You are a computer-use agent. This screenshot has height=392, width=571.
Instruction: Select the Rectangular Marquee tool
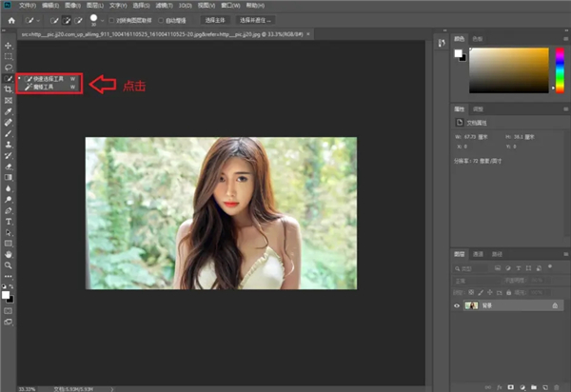(x=8, y=57)
